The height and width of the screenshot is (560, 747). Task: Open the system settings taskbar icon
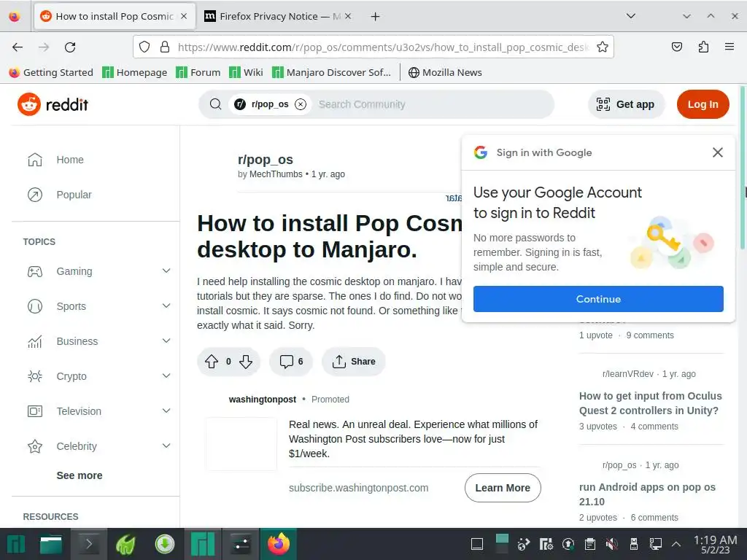click(241, 544)
